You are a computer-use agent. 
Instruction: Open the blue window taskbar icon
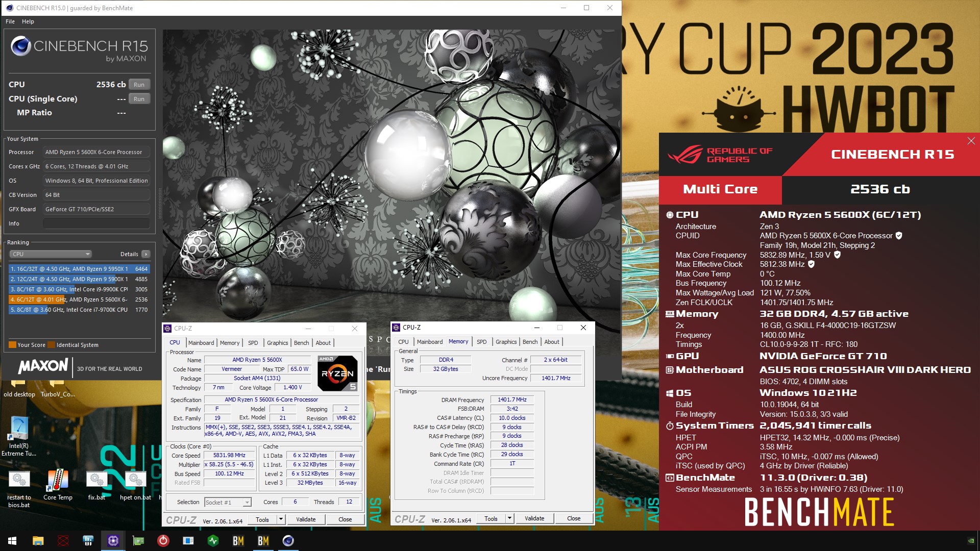tap(188, 541)
